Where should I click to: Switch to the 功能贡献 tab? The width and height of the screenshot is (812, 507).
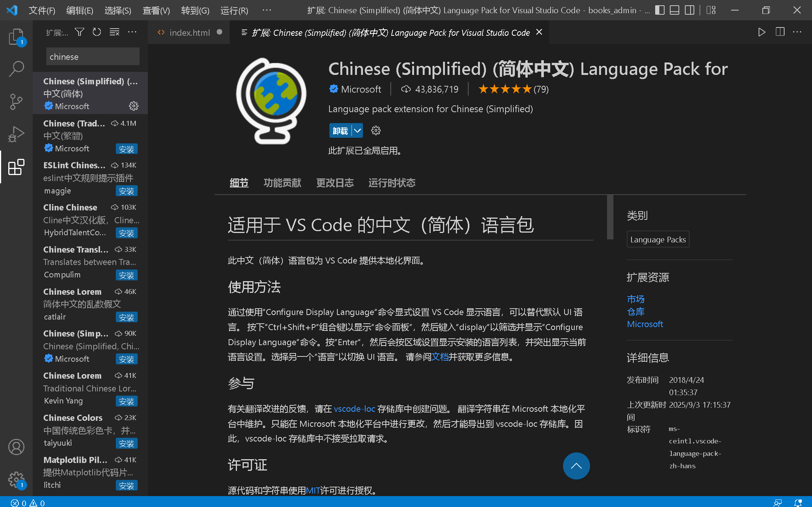[282, 183]
